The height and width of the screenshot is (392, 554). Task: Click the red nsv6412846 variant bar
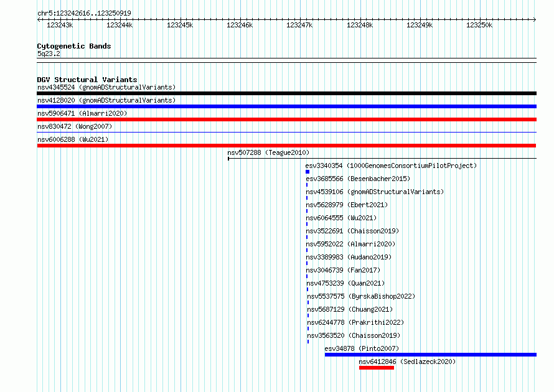[x=377, y=368]
